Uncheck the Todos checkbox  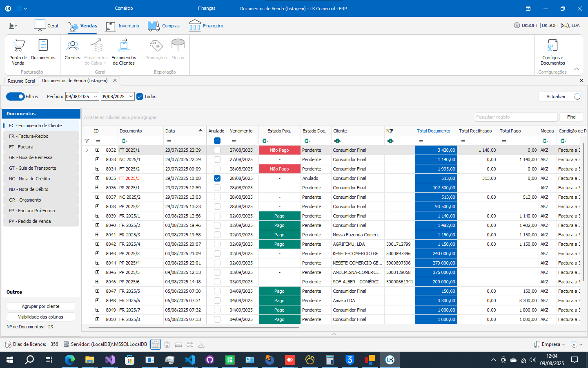click(140, 96)
